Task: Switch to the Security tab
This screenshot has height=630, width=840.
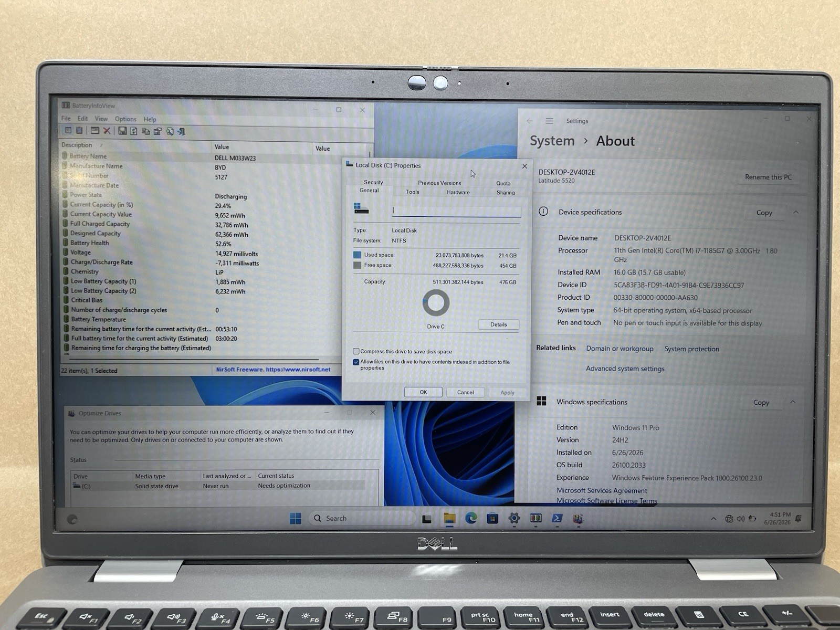Action: point(373,182)
